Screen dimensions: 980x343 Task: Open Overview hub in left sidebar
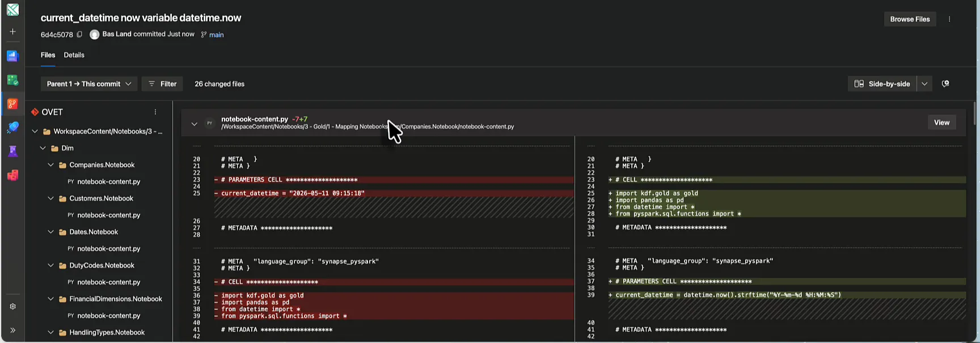12,56
